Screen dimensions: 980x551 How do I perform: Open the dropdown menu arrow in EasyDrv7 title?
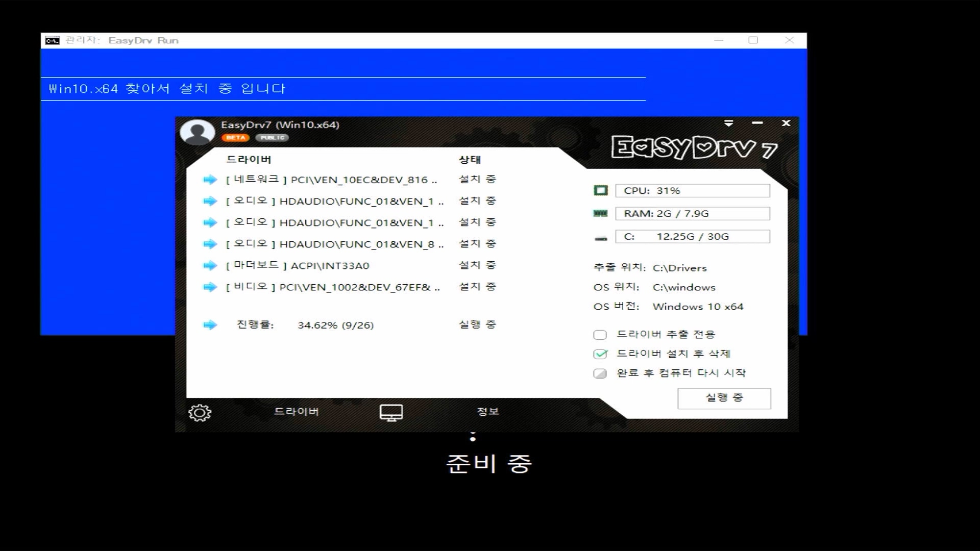(x=729, y=123)
